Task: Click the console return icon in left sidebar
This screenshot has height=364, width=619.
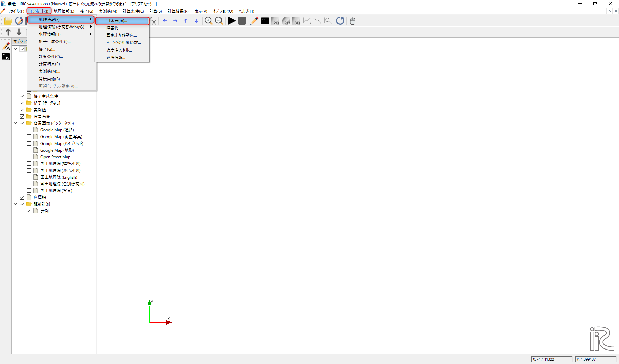Action: click(x=6, y=57)
